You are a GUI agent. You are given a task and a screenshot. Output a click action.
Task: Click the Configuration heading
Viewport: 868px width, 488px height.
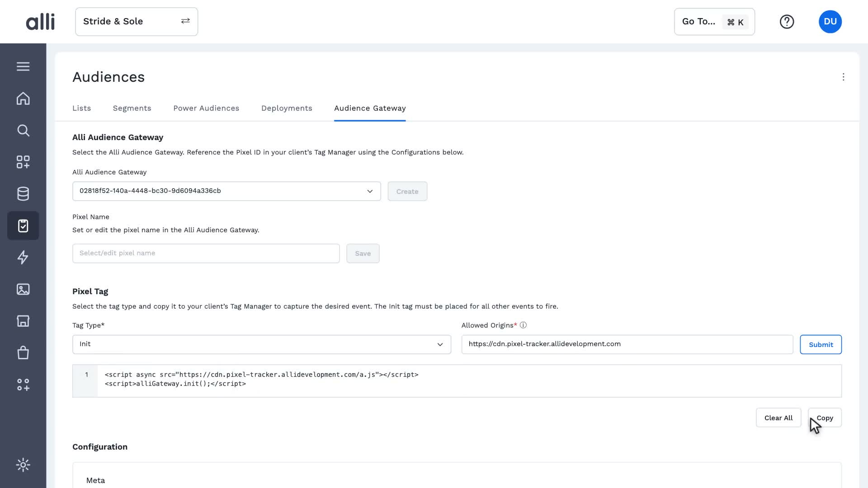pyautogui.click(x=100, y=447)
